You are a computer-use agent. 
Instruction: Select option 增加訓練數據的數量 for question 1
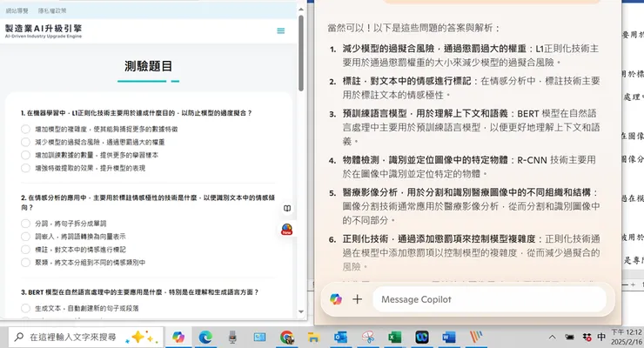coord(25,155)
